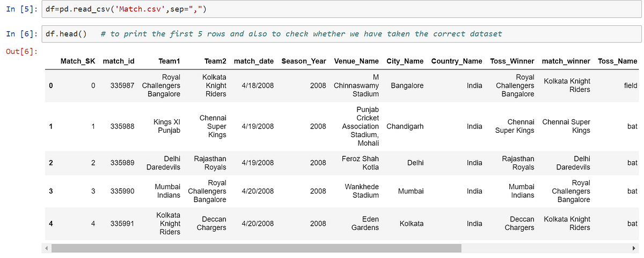Click Toss_Winner cell Rajasthan Royals
The image size is (644, 258).
point(518,163)
